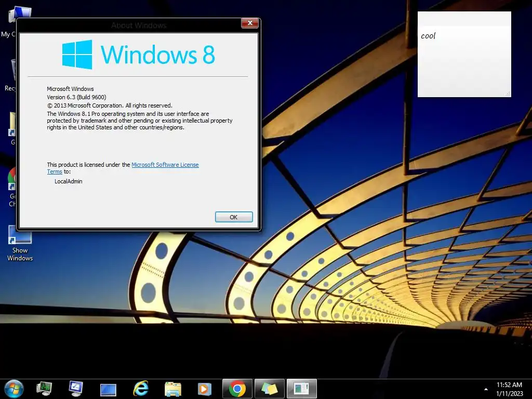Select the Show Windows desktop shortcut
Screen dimensions: 532x399
click(x=20, y=244)
